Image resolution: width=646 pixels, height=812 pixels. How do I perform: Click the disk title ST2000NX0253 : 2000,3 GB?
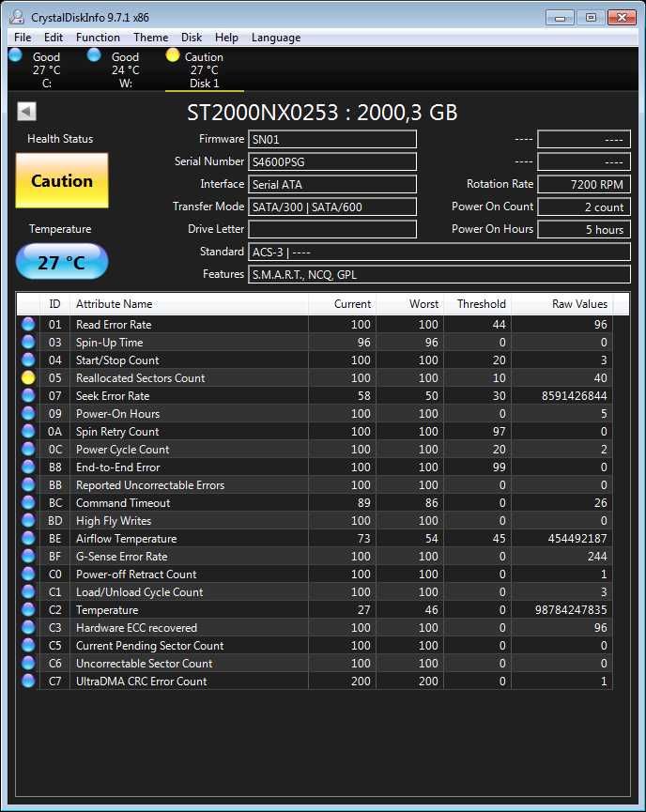tap(322, 112)
